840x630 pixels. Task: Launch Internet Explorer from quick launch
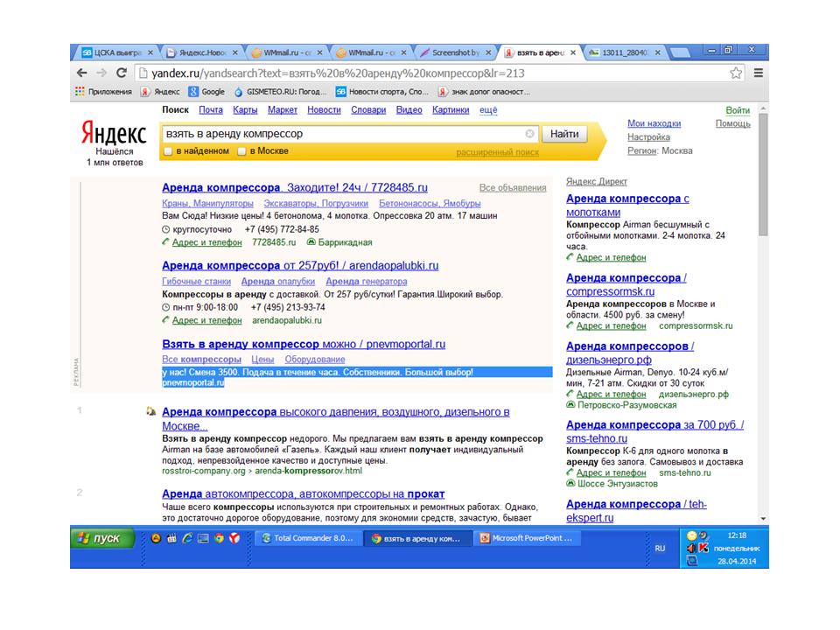(x=187, y=538)
